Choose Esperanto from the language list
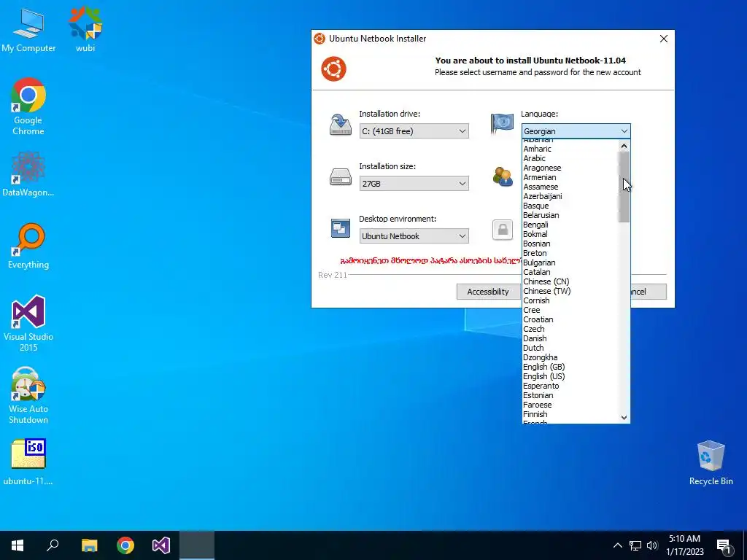This screenshot has height=560, width=747. 570,386
